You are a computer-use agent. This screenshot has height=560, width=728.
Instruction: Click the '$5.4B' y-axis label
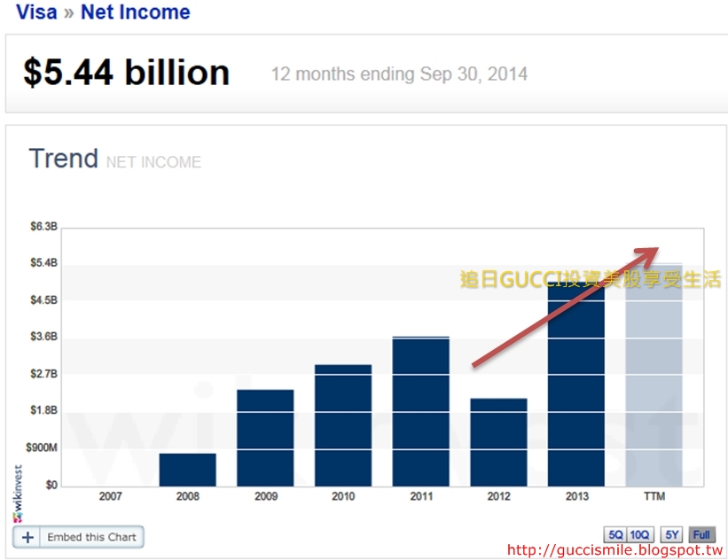coord(44,263)
